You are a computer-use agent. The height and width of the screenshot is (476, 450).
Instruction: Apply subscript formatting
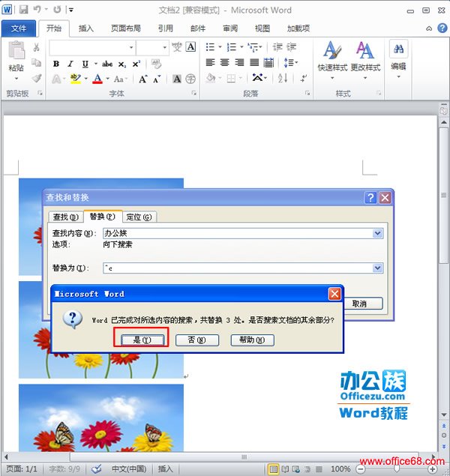[x=121, y=64]
